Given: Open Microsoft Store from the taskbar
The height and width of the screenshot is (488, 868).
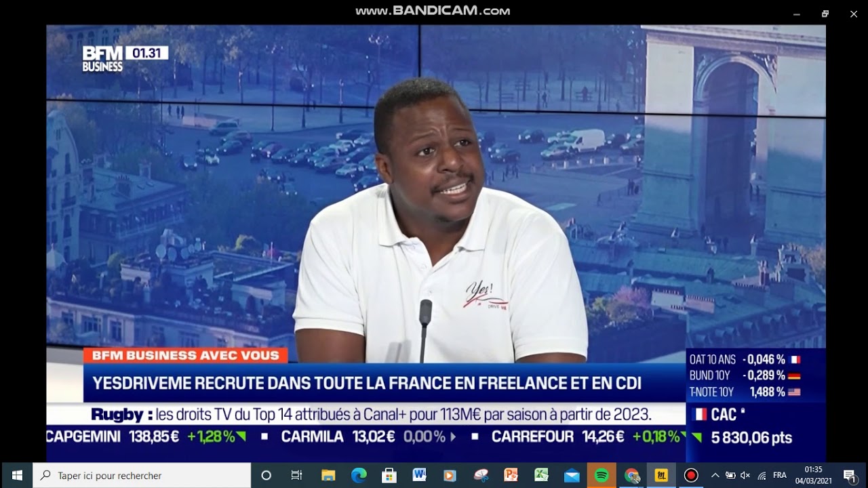Looking at the screenshot, I should 389,475.
